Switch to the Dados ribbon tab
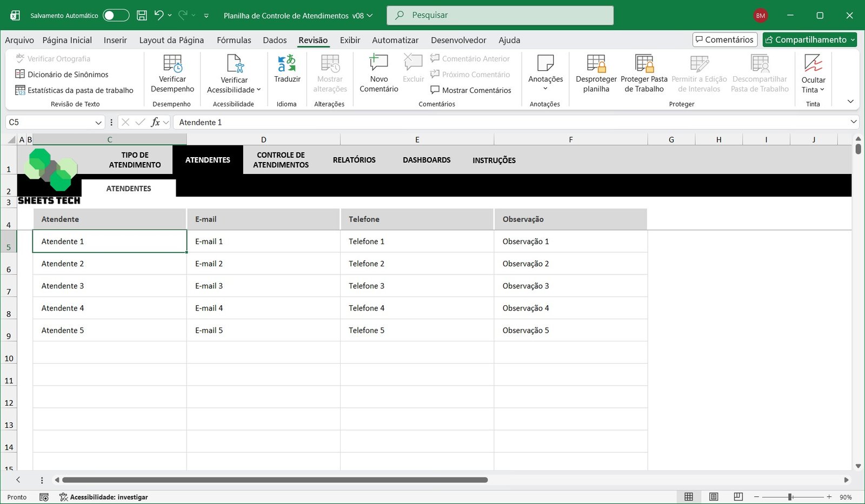Screen dimensions: 865x504 pyautogui.click(x=275, y=40)
